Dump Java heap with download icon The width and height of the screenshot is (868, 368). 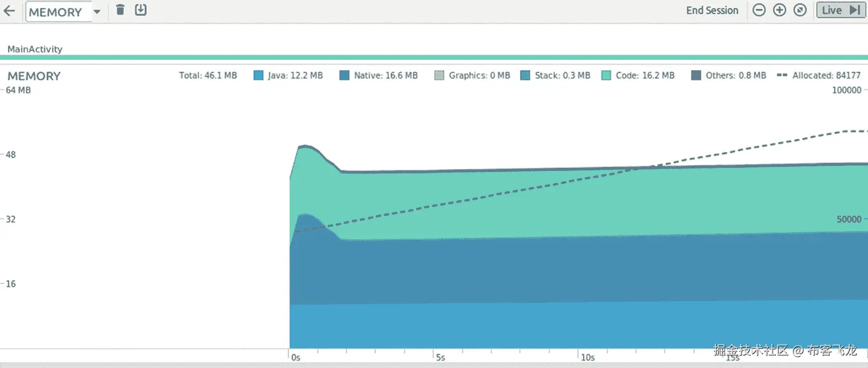click(x=141, y=10)
